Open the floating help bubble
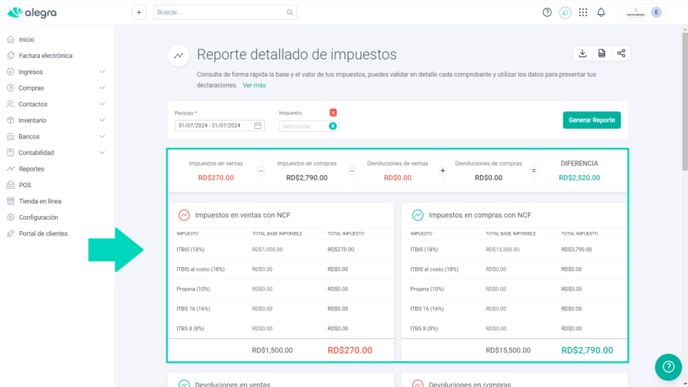This screenshot has width=688, height=387. coord(668,367)
